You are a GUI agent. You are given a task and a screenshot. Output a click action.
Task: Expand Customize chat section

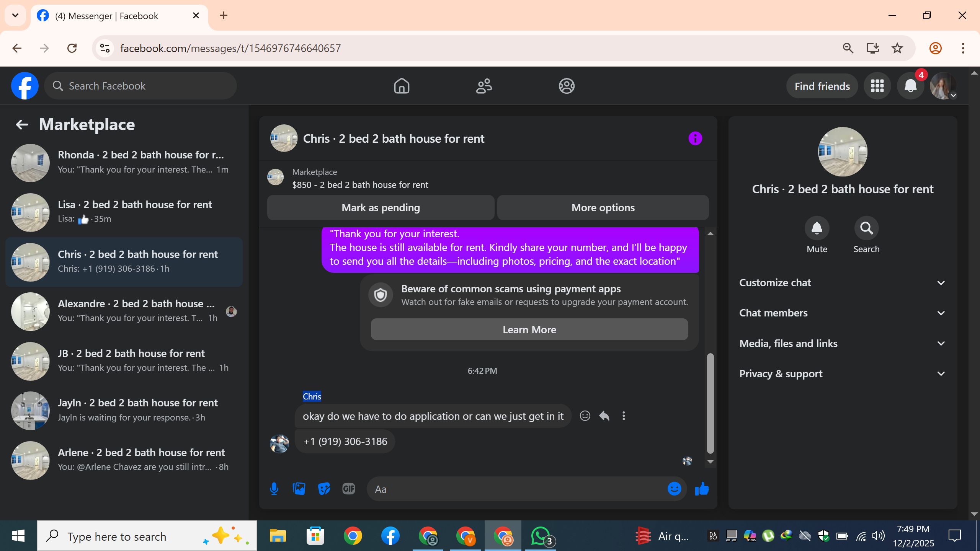842,283
